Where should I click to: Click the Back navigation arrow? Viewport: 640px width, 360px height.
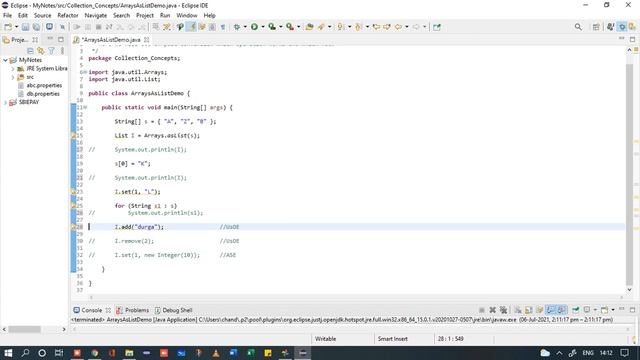(x=398, y=27)
